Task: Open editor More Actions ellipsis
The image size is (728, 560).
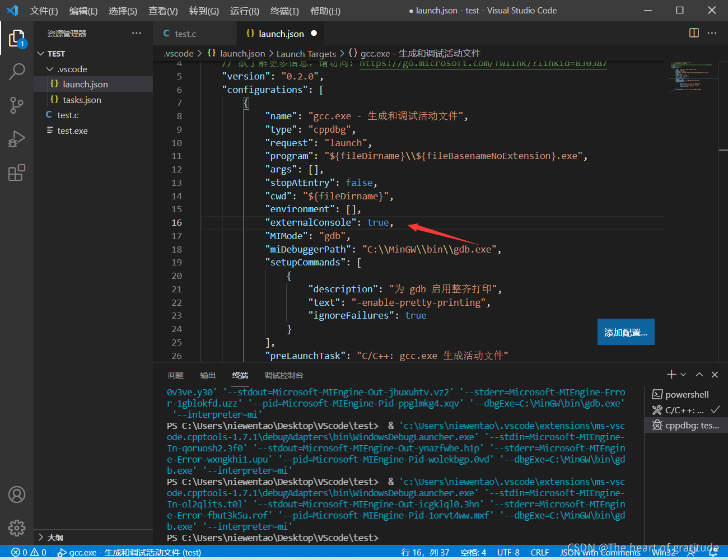Action: point(712,33)
